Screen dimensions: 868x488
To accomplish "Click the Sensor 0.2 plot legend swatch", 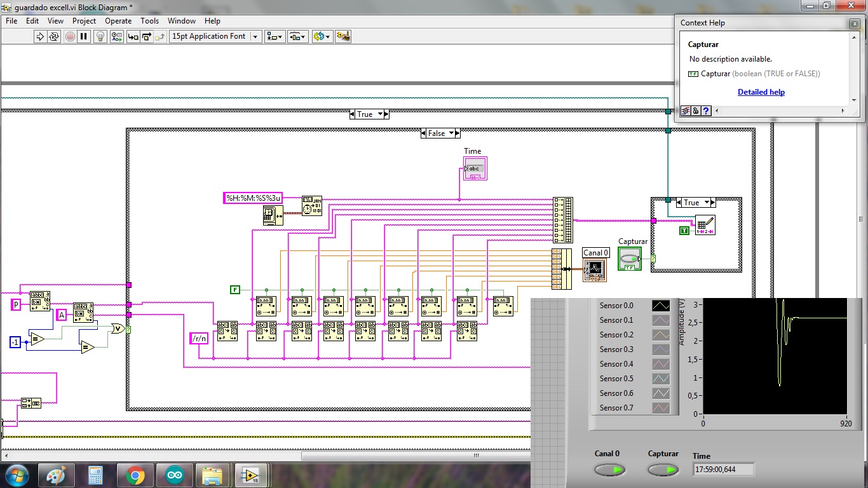I will tap(661, 335).
